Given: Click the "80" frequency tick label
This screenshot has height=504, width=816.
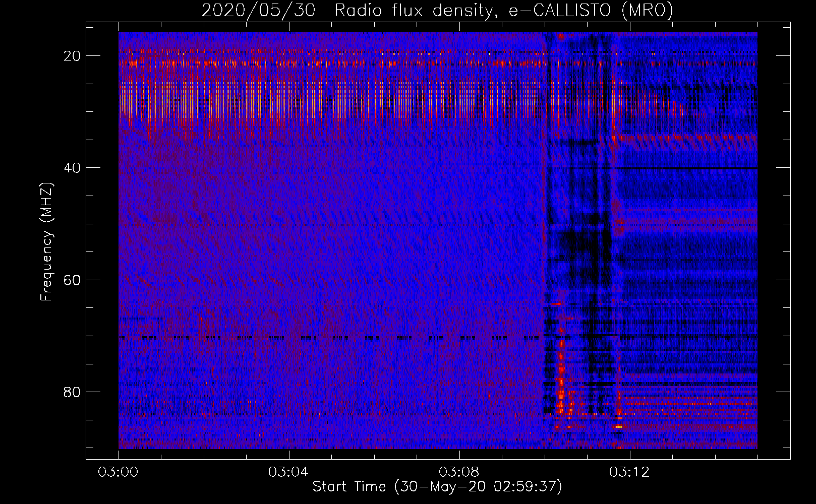Looking at the screenshot, I should tap(73, 392).
